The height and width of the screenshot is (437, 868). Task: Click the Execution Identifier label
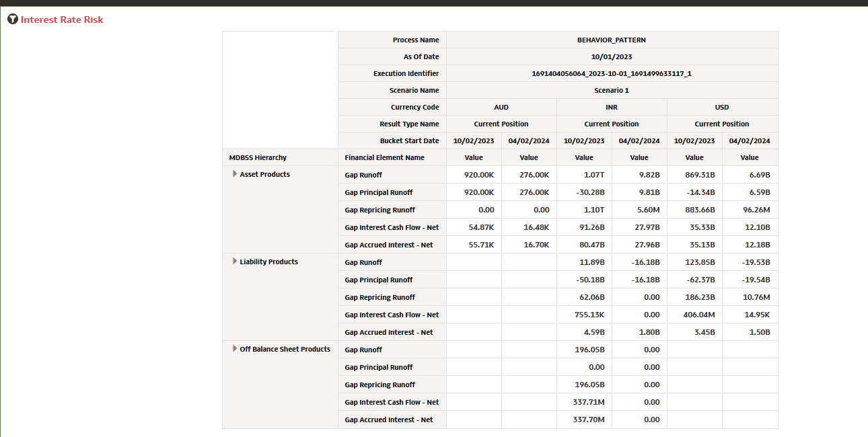click(x=406, y=74)
